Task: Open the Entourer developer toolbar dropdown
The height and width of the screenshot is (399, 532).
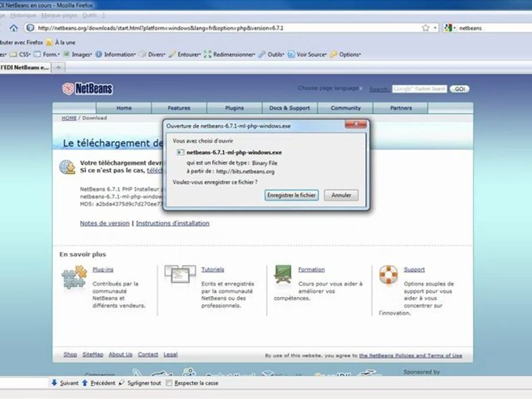Action: pos(185,54)
